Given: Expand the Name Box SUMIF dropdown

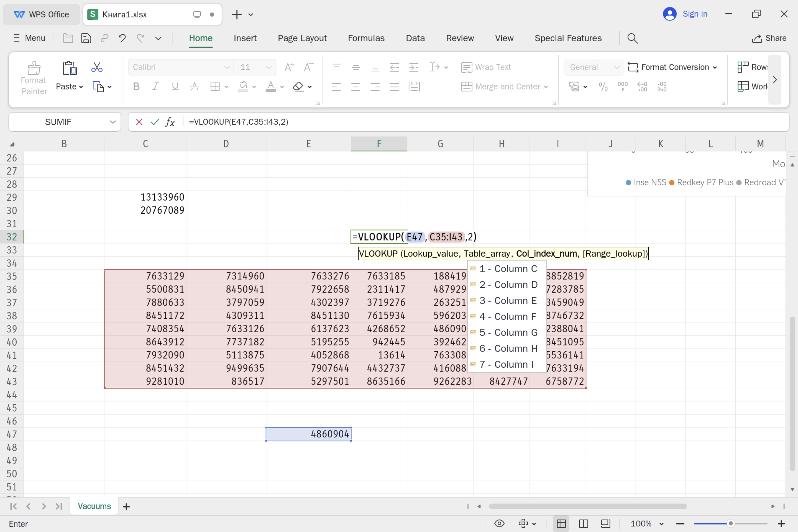Looking at the screenshot, I should [x=113, y=122].
